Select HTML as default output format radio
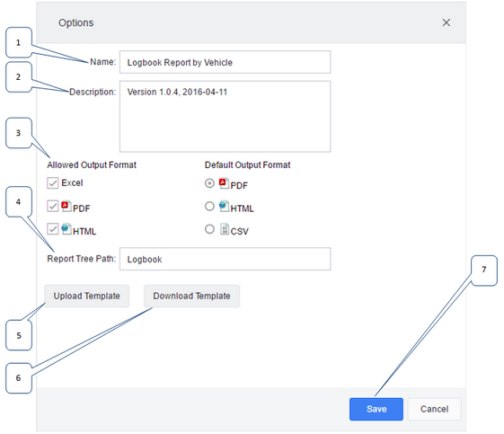Screen dimensions: 504x434 pyautogui.click(x=209, y=206)
